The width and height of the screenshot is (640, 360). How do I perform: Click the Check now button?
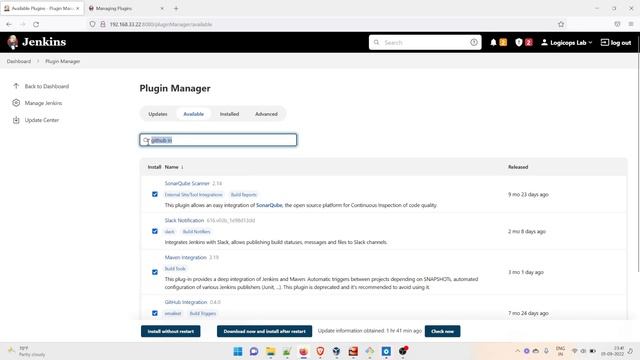pyautogui.click(x=442, y=331)
